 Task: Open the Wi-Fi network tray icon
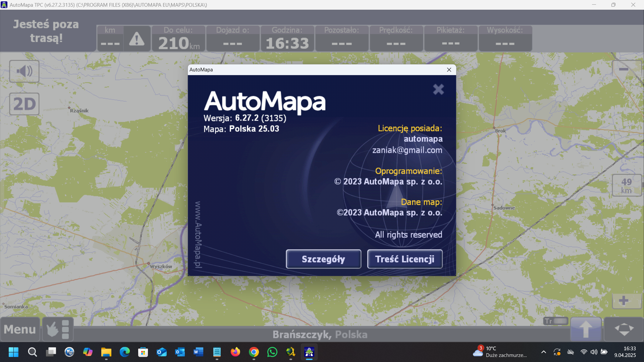(x=584, y=352)
